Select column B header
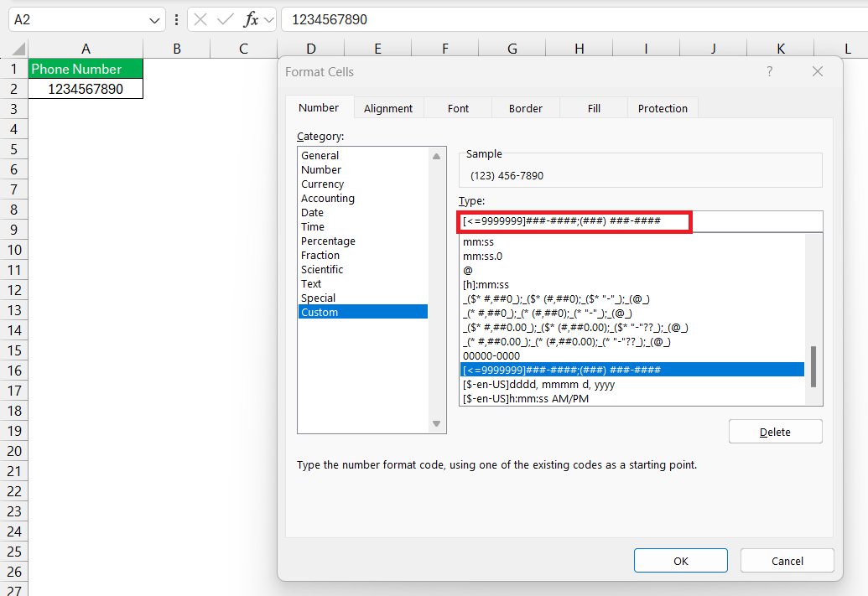The width and height of the screenshot is (868, 596). point(177,49)
